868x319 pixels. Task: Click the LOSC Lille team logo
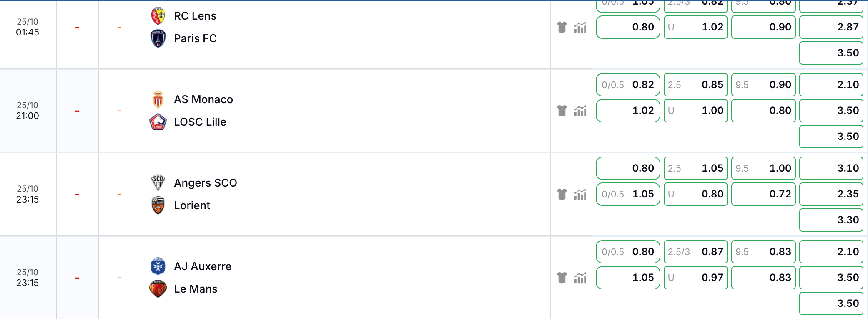[x=158, y=122]
